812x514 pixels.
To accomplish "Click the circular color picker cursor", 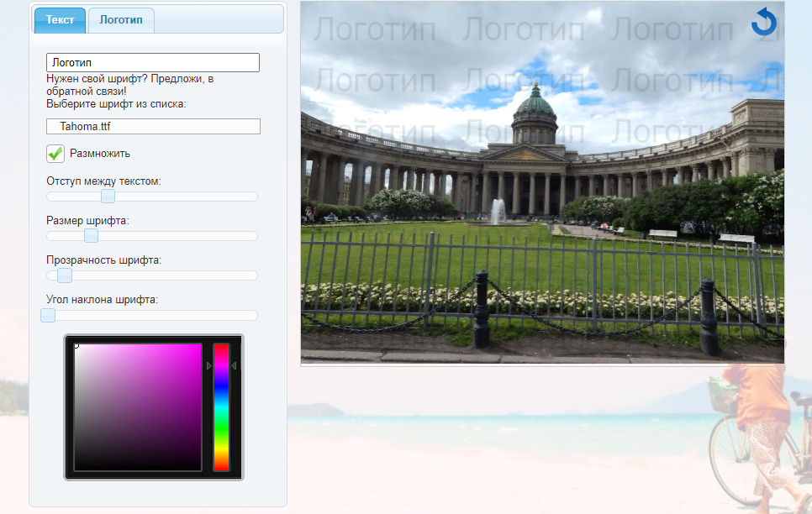I will pyautogui.click(x=76, y=344).
